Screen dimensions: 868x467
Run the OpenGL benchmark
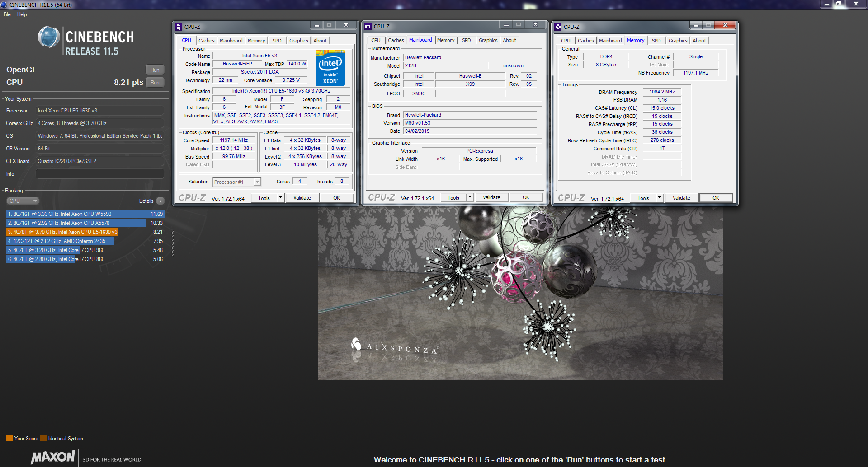point(155,70)
